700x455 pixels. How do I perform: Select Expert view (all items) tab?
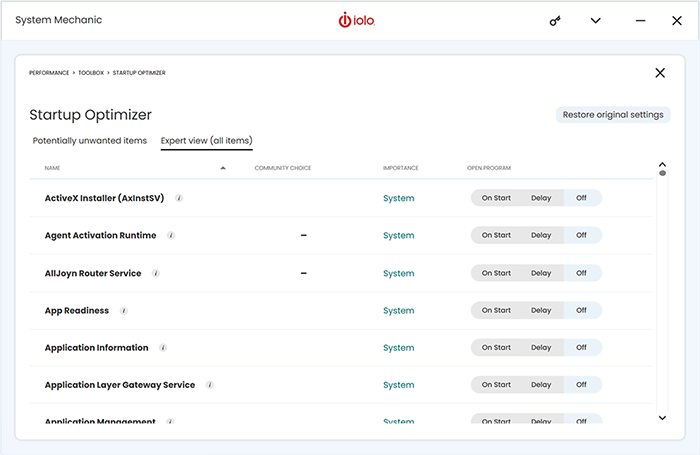point(207,141)
